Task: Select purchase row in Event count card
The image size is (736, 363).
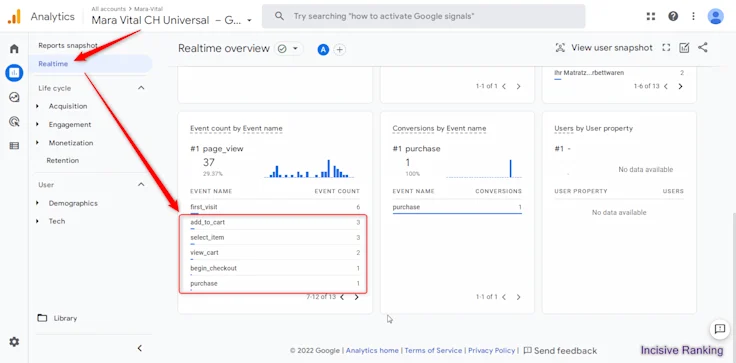Action: 275,284
